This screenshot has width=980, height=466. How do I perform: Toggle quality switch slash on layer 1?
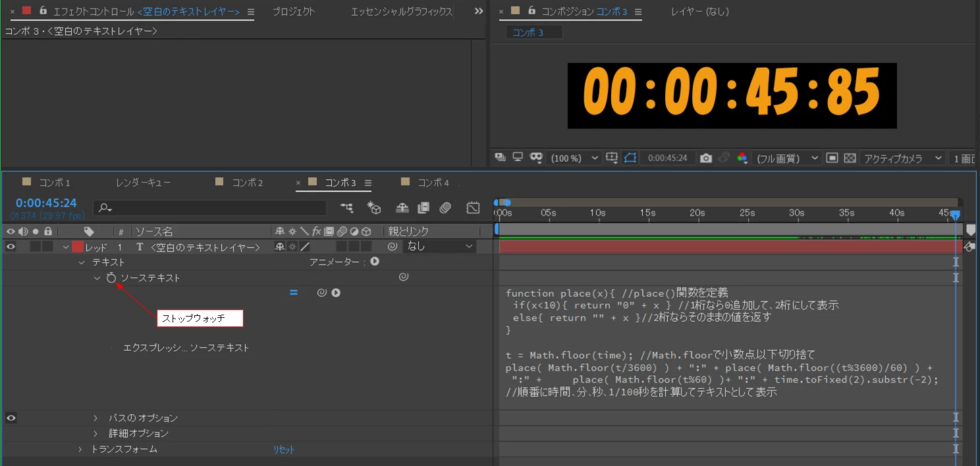pyautogui.click(x=304, y=247)
